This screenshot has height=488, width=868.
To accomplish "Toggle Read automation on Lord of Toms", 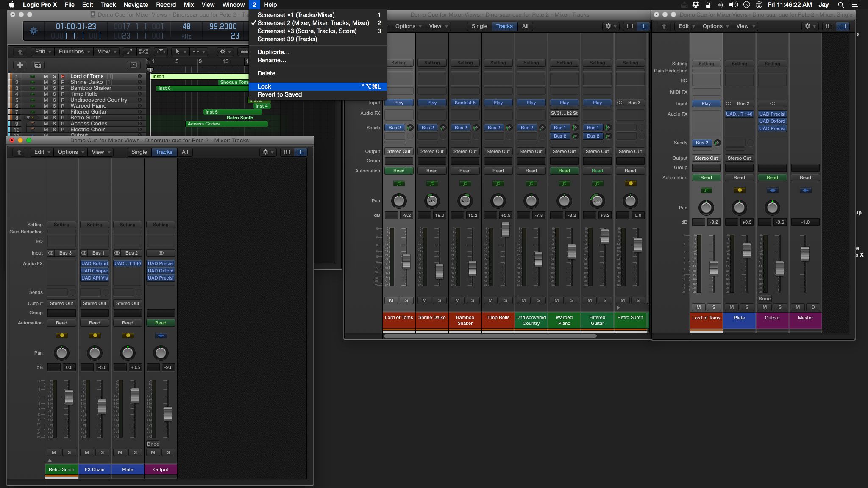I will [399, 171].
